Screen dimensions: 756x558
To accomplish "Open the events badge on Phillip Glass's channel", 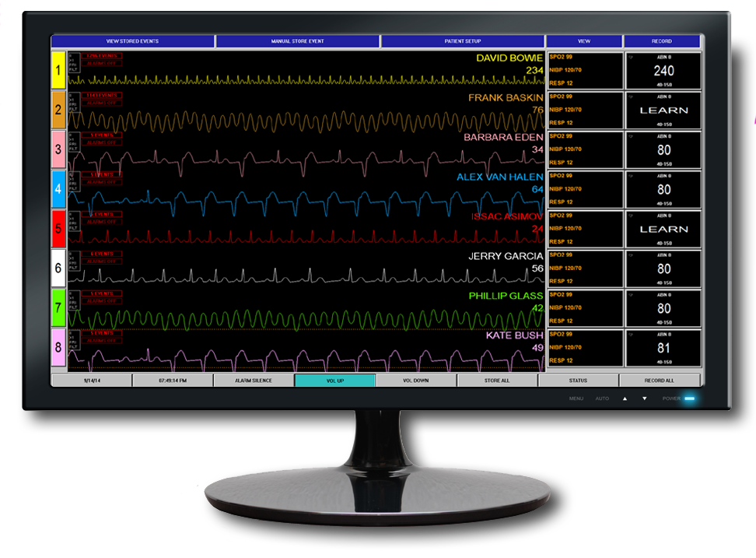I will tap(102, 293).
